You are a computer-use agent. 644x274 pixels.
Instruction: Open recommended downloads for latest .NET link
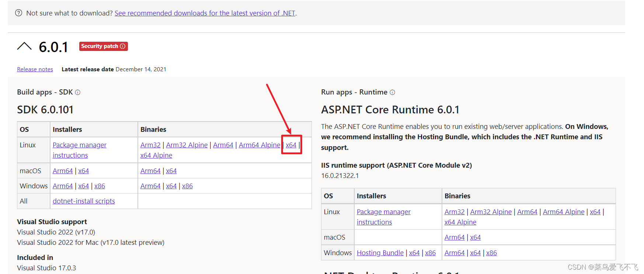point(205,13)
